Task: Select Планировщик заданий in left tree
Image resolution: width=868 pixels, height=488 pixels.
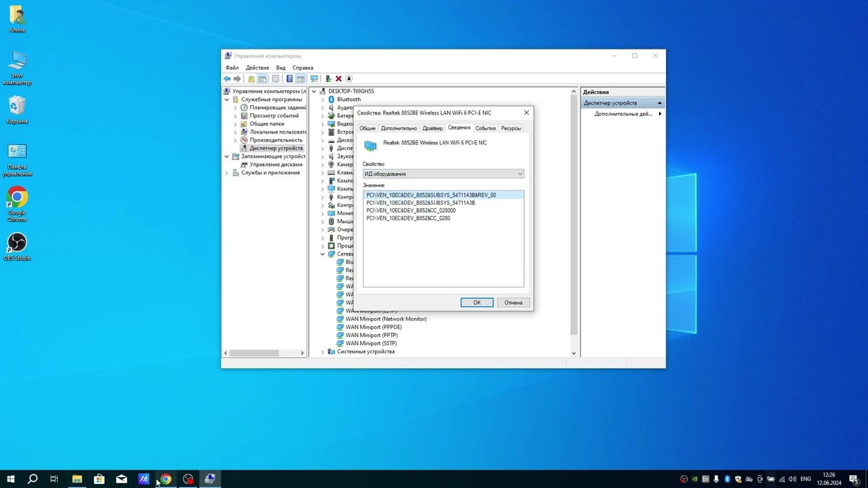Action: (x=277, y=107)
